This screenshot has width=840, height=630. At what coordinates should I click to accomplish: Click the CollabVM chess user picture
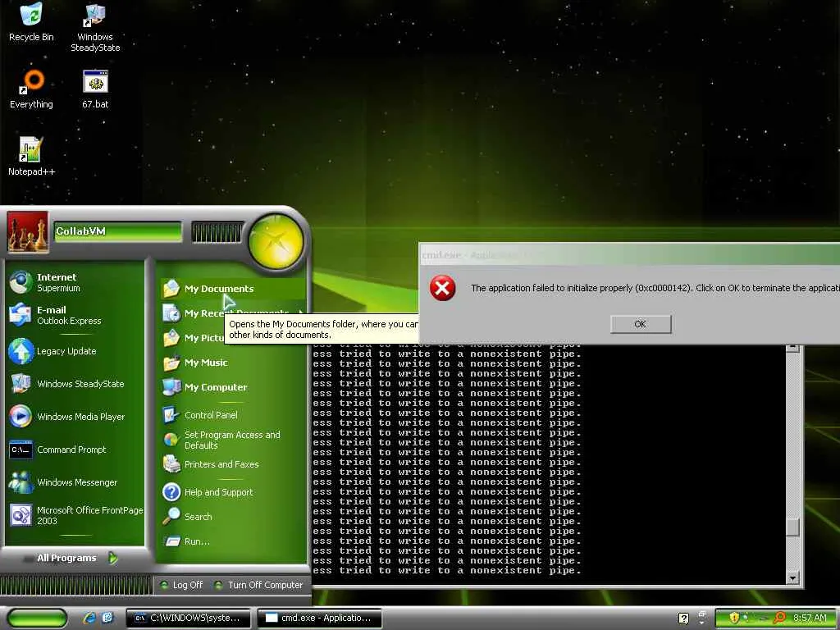pos(27,232)
